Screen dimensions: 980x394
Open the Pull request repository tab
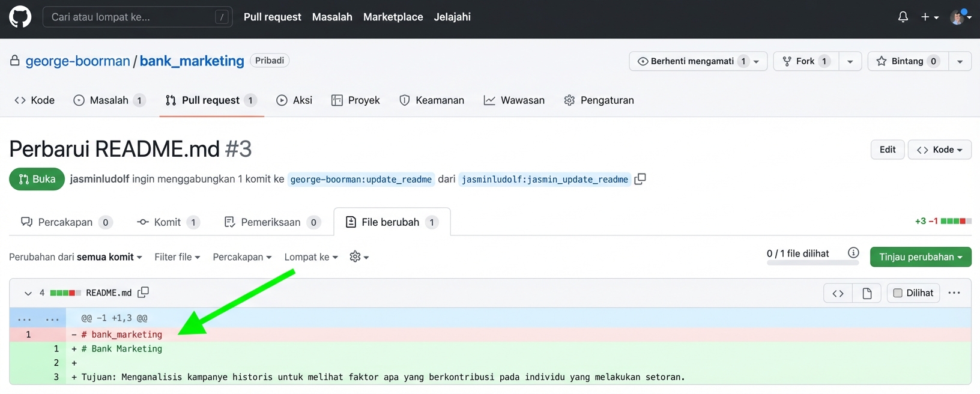click(211, 100)
